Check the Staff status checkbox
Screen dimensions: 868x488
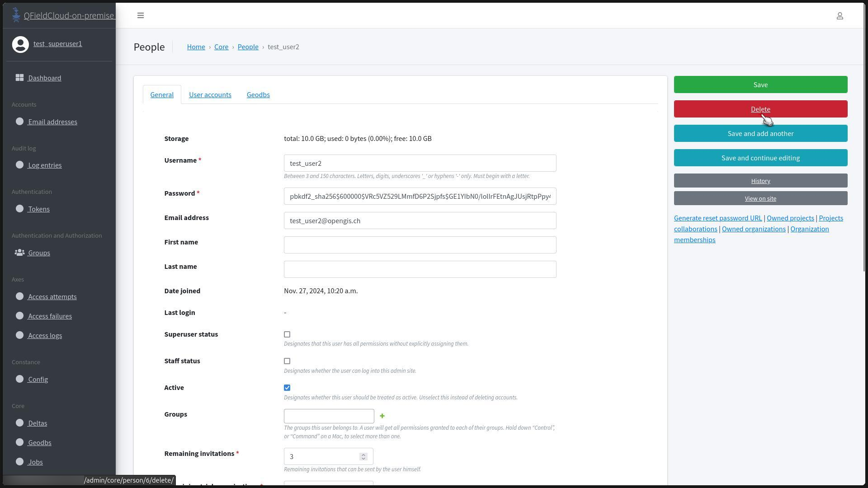pyautogui.click(x=287, y=361)
